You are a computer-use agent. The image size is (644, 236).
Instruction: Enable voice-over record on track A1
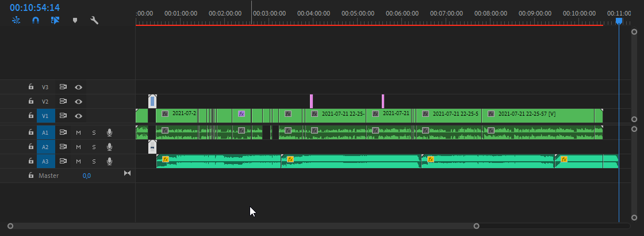pyautogui.click(x=109, y=132)
